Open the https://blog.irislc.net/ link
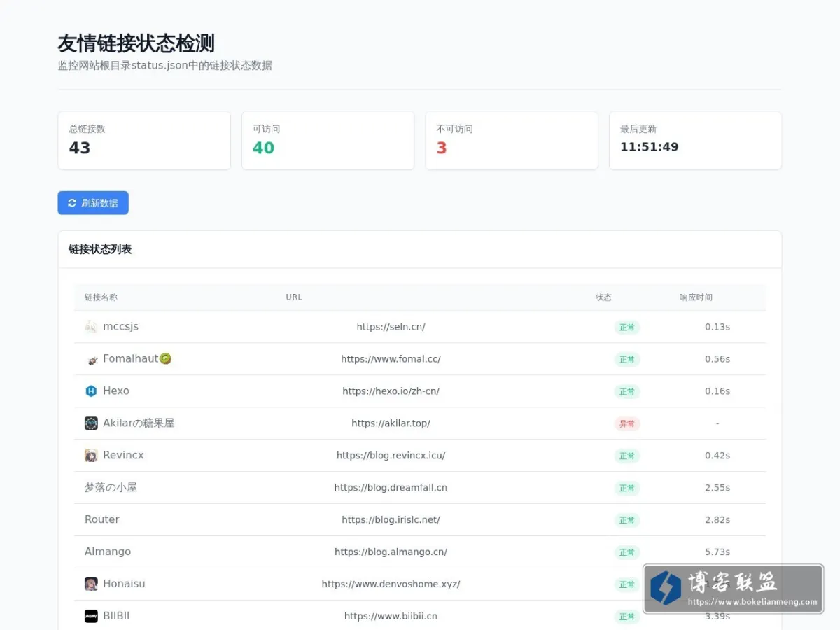The height and width of the screenshot is (630, 840). (x=391, y=520)
